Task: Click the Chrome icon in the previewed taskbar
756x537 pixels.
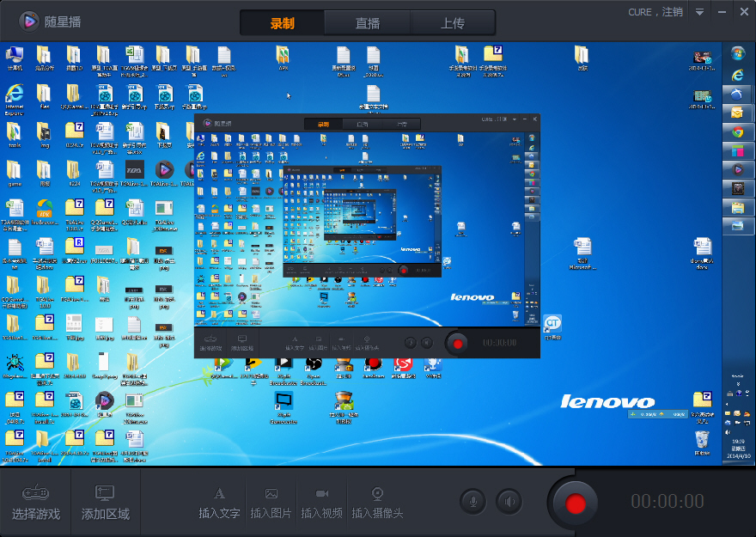Action: coord(737,132)
